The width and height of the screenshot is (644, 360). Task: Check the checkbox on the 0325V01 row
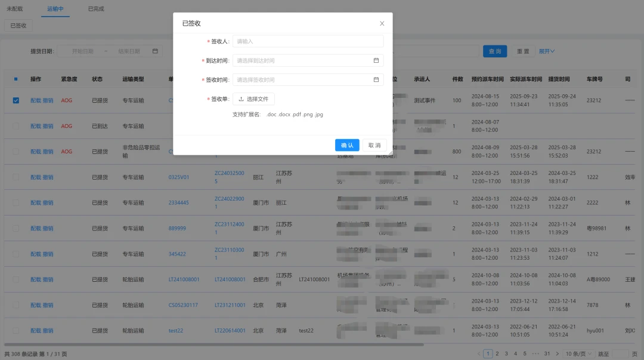tap(15, 177)
